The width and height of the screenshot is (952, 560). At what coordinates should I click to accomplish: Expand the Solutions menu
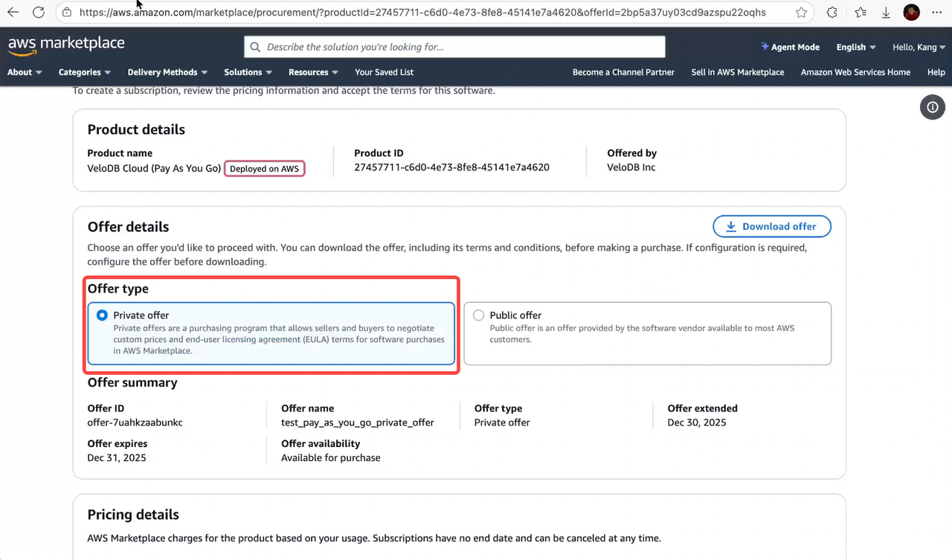click(248, 72)
